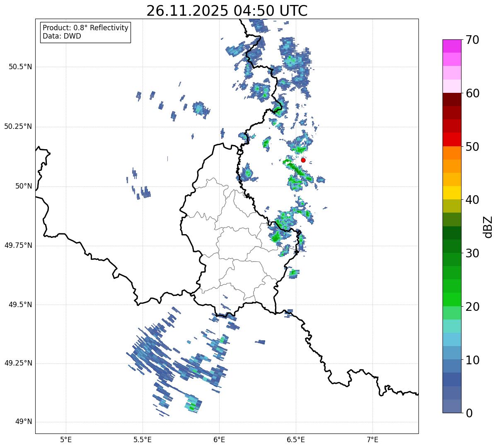Image resolution: width=498 pixels, height=448 pixels.
Task: Select the 5°E longitude tick label
Action: click(66, 439)
